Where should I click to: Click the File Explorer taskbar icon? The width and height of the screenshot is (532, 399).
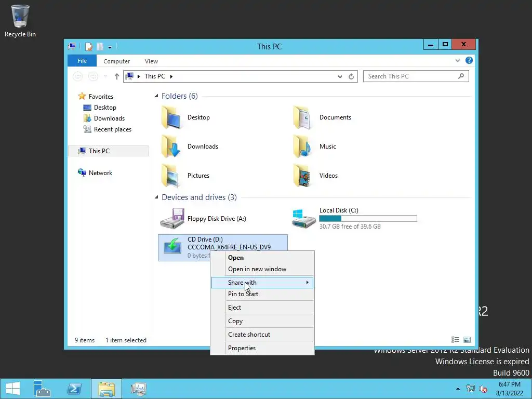tap(106, 389)
